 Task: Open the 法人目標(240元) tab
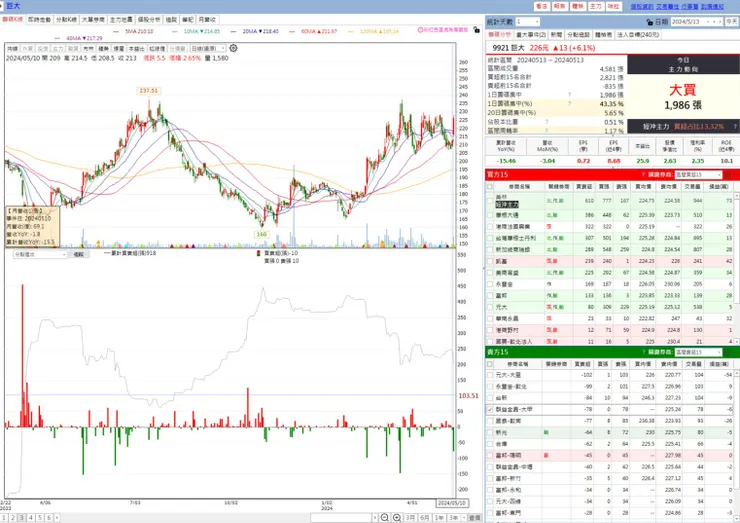click(x=638, y=35)
